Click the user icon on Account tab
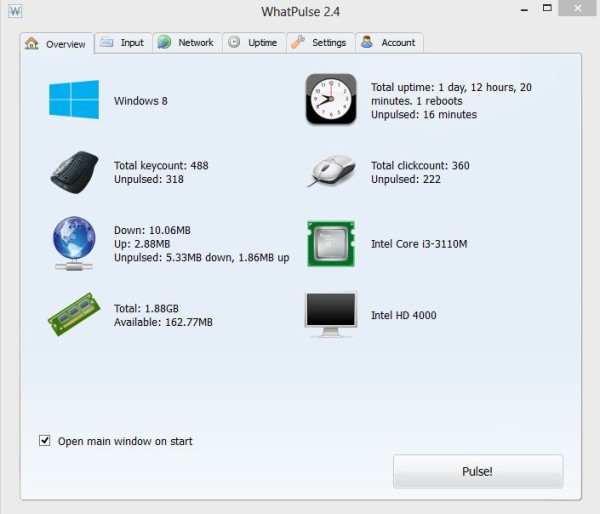Image resolution: width=600 pixels, height=514 pixels. tap(367, 42)
